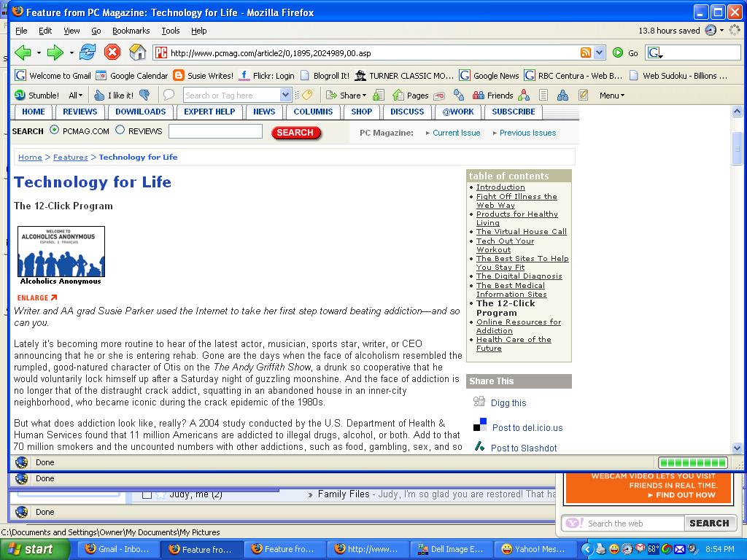Viewport: 747px width, 560px height.
Task: Click the green Back arrow in Firefox
Action: 23,52
